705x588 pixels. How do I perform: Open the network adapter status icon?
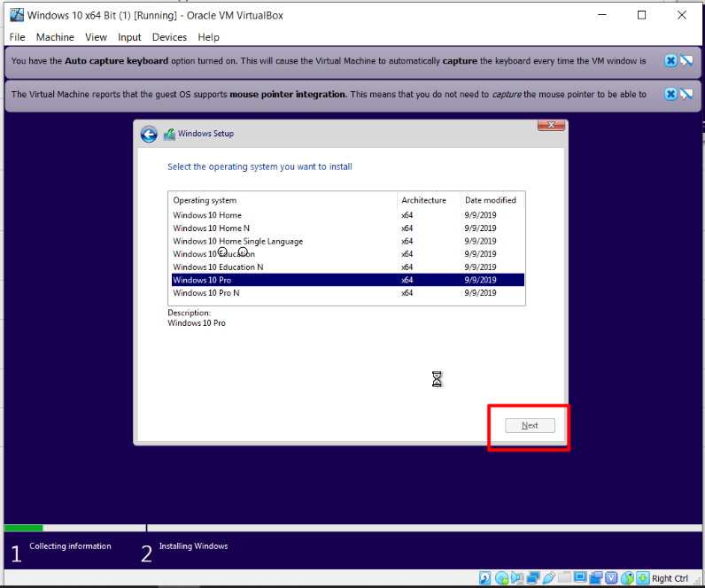(x=532, y=578)
